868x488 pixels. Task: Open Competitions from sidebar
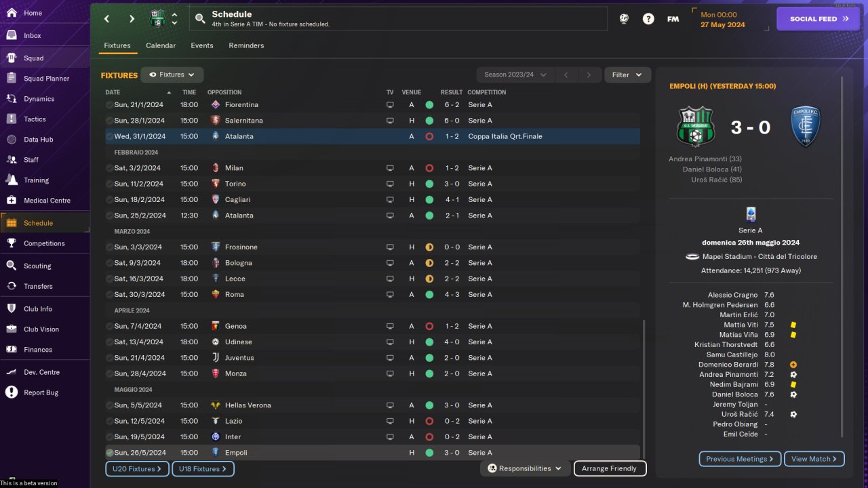point(45,243)
